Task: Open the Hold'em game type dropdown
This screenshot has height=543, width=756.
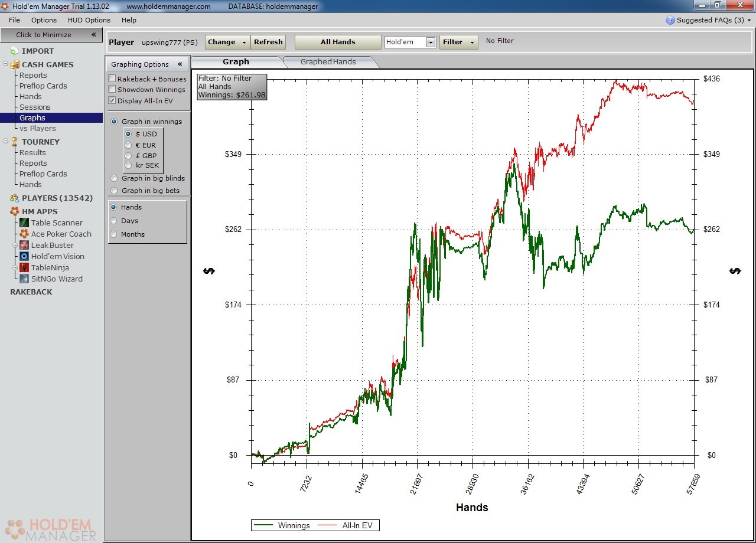Action: [431, 42]
